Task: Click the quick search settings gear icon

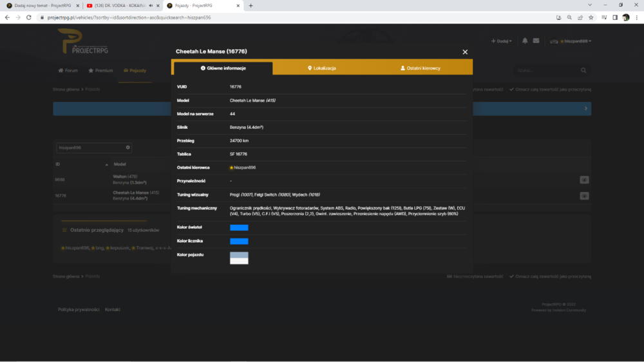Action: pos(128,147)
